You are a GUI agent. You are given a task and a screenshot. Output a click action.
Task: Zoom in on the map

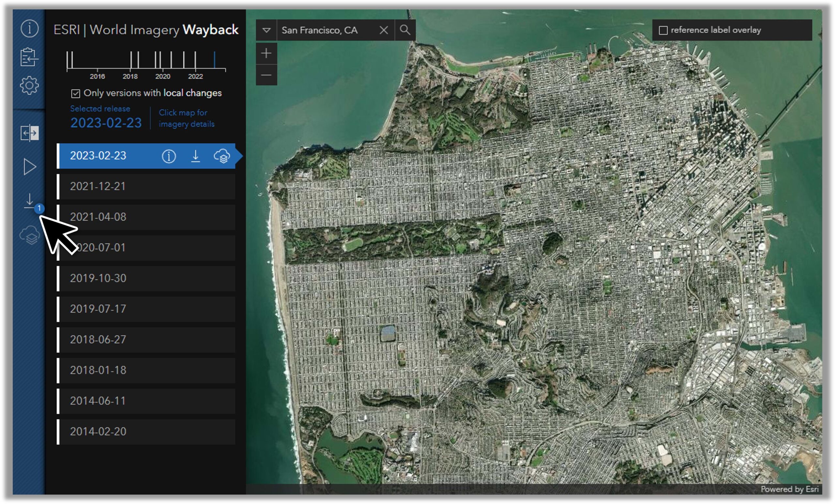pyautogui.click(x=266, y=53)
